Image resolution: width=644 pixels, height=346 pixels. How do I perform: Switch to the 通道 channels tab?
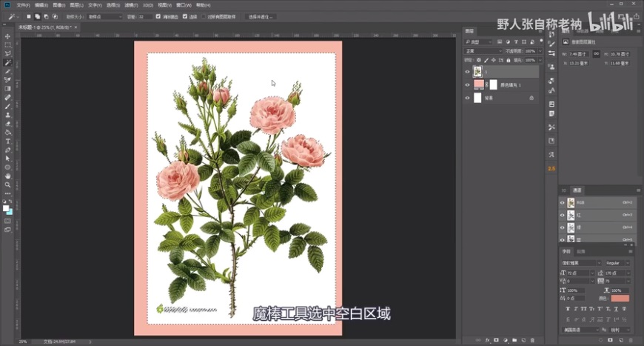tap(577, 190)
